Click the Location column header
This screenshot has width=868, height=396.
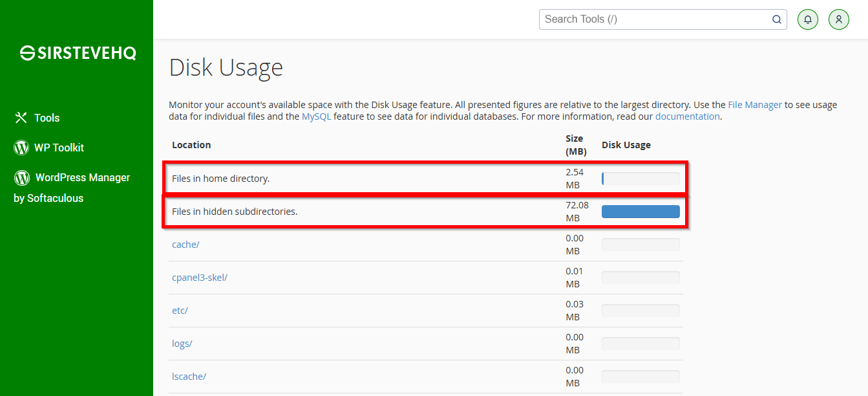click(191, 145)
